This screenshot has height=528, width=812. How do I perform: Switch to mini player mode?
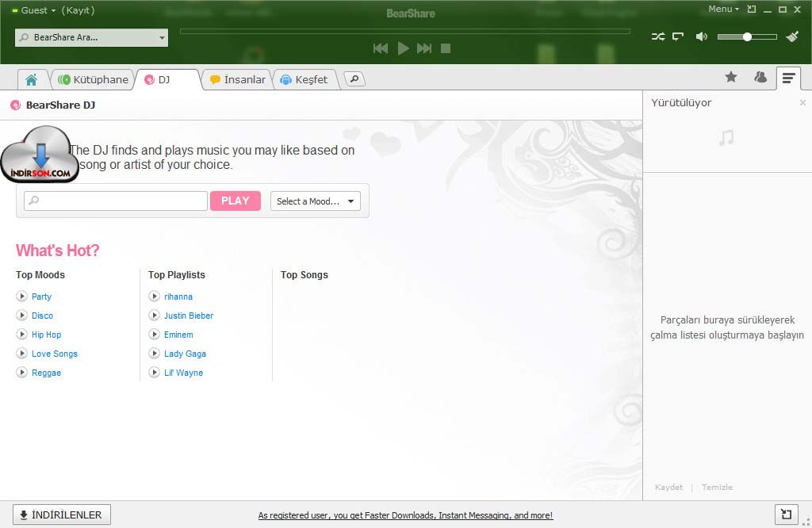point(752,10)
